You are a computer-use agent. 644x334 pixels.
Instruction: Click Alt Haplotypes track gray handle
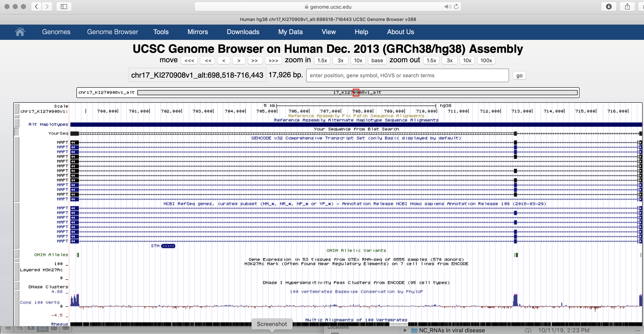coord(17,123)
